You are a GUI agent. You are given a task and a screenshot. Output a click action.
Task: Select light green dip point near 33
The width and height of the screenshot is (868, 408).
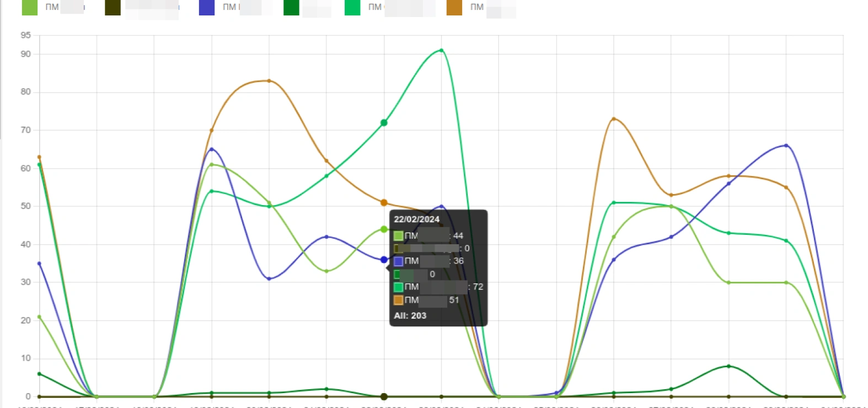pyautogui.click(x=326, y=271)
